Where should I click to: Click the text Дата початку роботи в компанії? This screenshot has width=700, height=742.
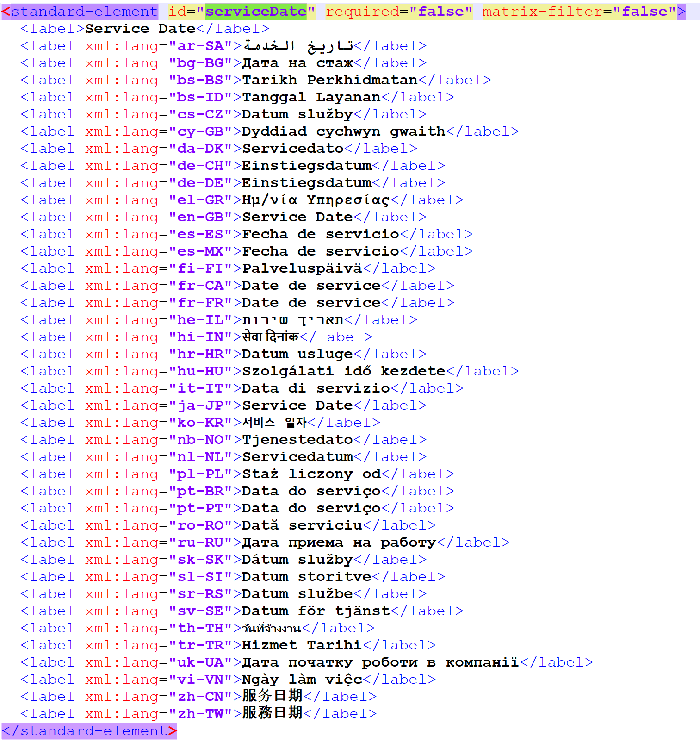pos(381,662)
